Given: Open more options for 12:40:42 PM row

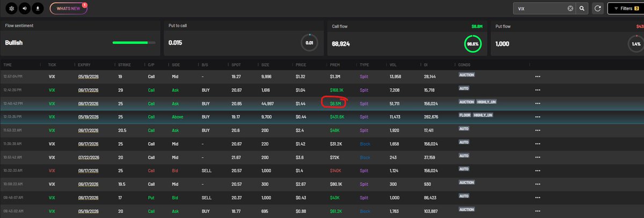Looking at the screenshot, I should tap(538, 104).
